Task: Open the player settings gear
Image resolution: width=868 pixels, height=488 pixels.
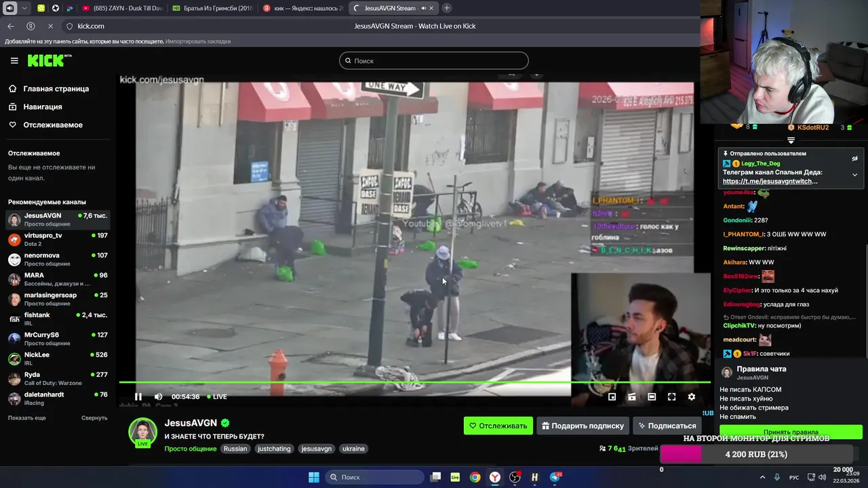Action: click(x=692, y=396)
